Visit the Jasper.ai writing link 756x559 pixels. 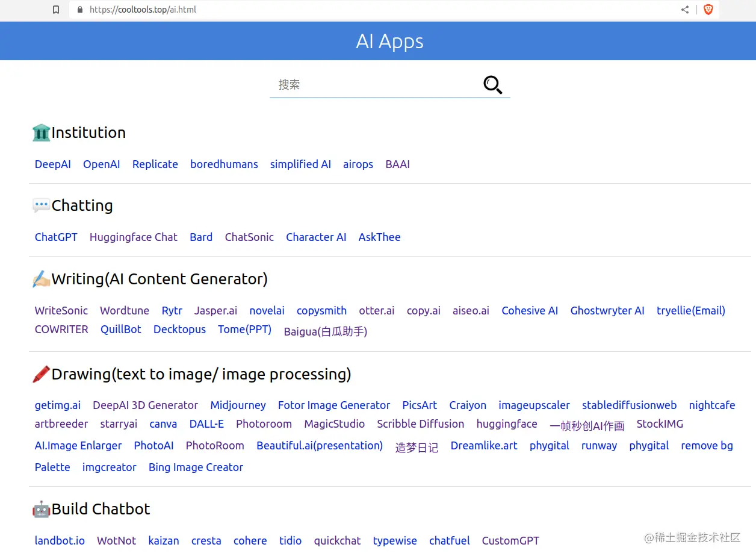pos(215,311)
